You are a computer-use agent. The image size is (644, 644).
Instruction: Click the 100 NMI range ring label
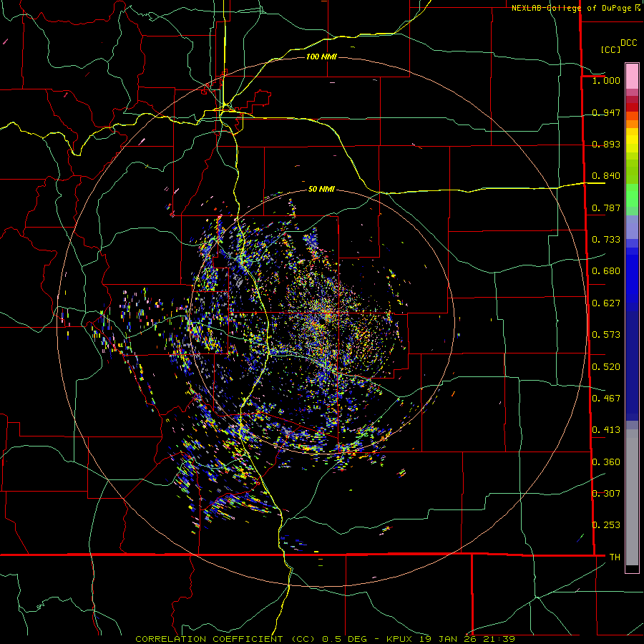coord(321,57)
